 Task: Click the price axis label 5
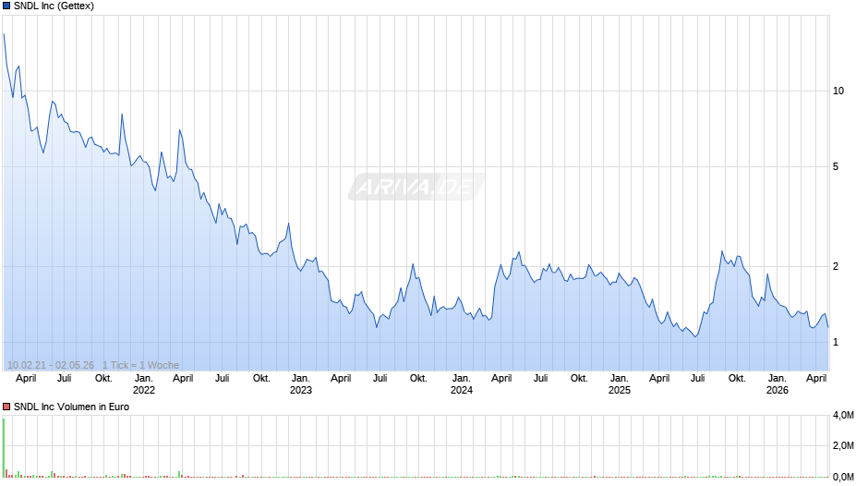[836, 167]
